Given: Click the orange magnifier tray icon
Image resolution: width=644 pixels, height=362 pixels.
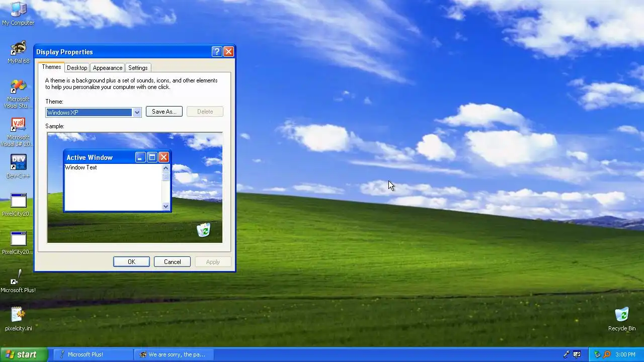Looking at the screenshot, I should [607, 354].
